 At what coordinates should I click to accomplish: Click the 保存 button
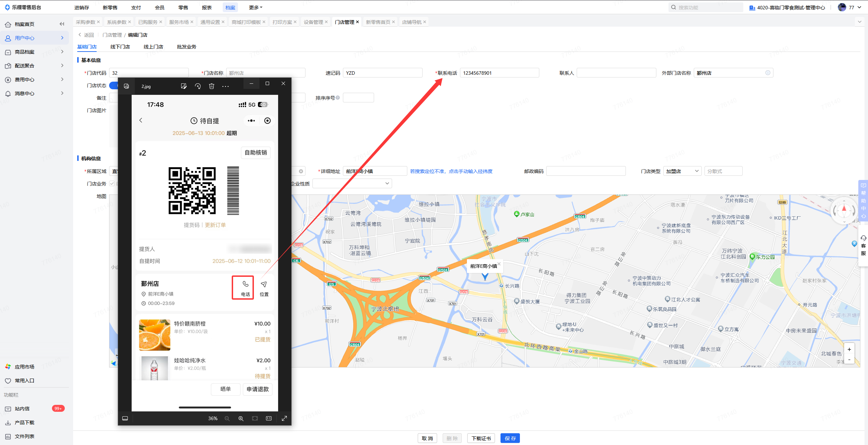(510, 438)
